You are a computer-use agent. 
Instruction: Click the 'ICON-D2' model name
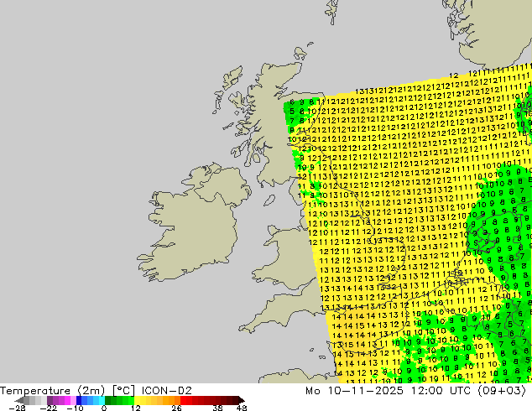tap(167, 391)
